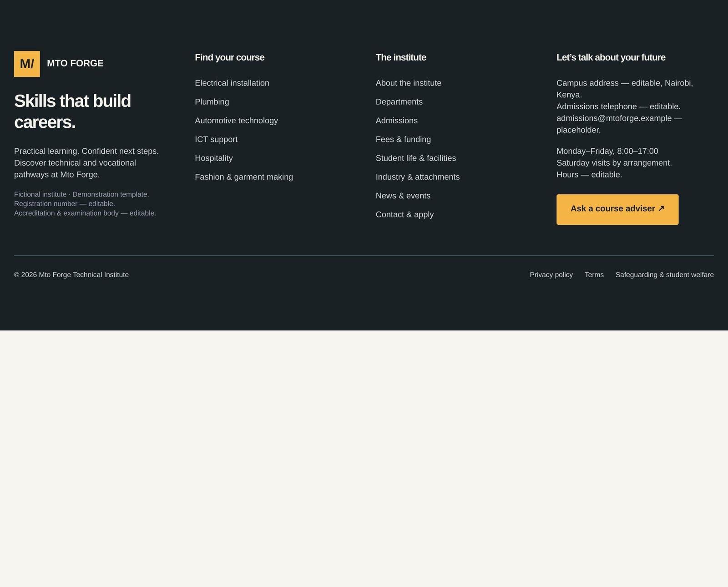The image size is (728, 587).
Task: Click Let's talk about your future heading
Action: (611, 57)
